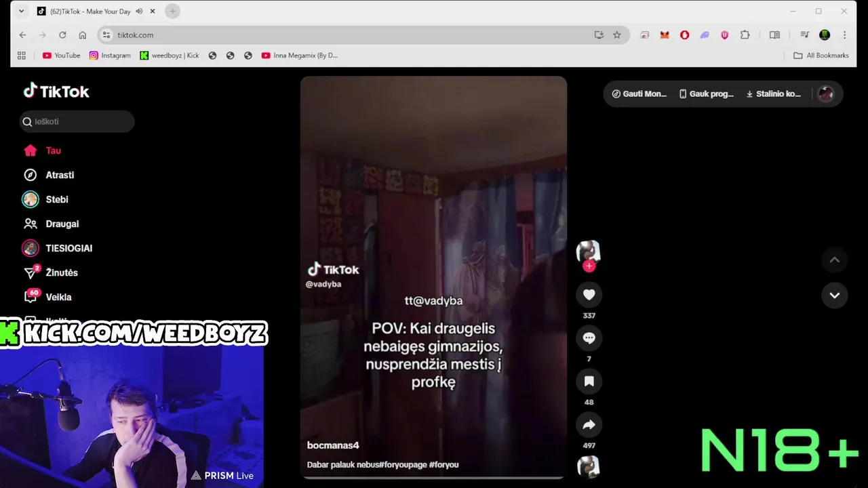Share the video with the arrow icon

point(589,424)
